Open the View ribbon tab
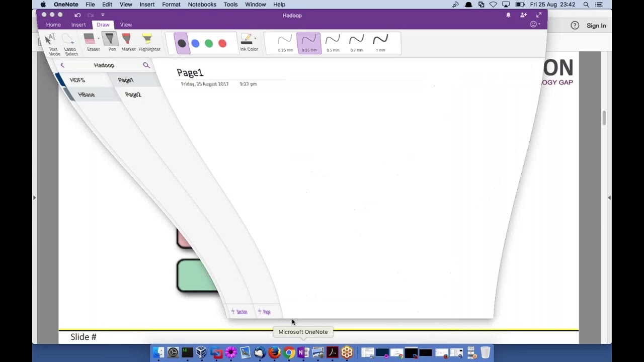 126,25
